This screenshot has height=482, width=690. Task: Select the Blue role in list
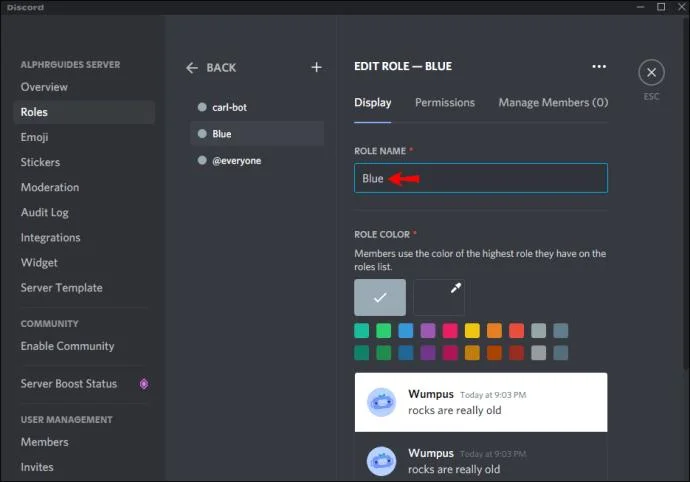tap(257, 133)
